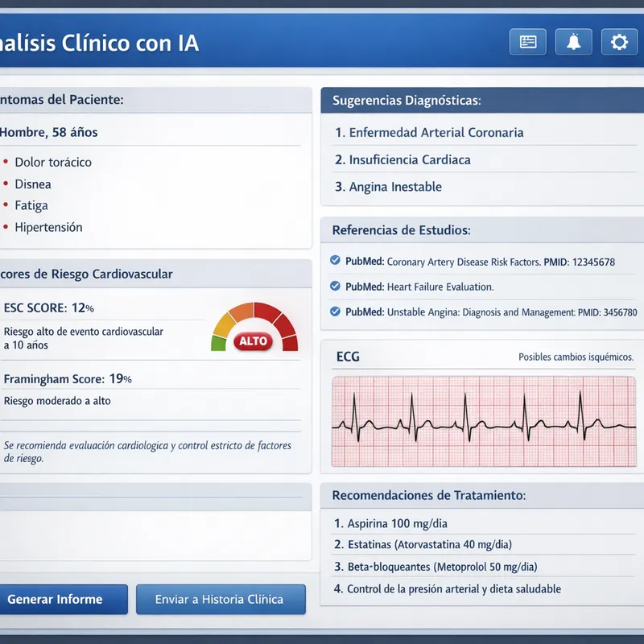Toggle the Heart Failure Evaluation reference checkmark
The height and width of the screenshot is (644, 644).
(x=336, y=286)
